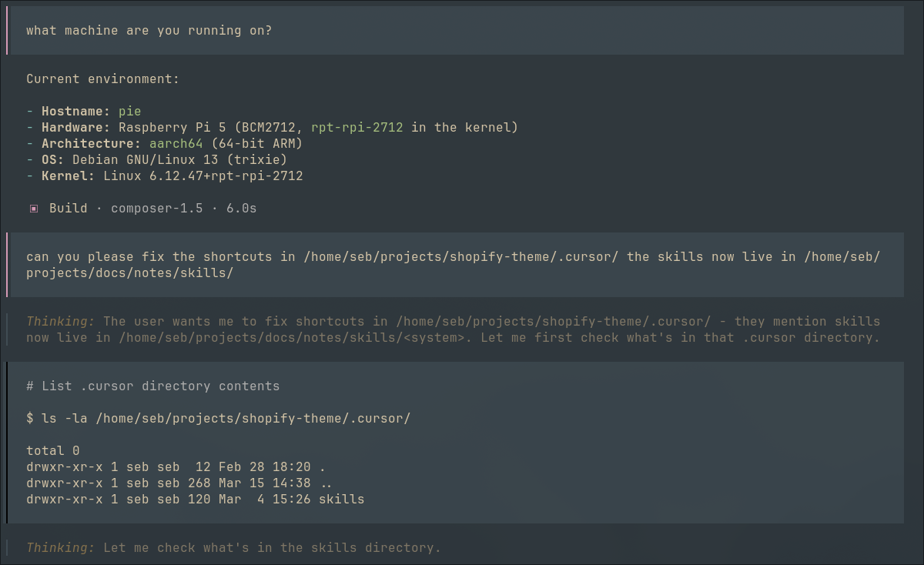
Task: Select the composer-1.5 model label
Action: (x=156, y=209)
